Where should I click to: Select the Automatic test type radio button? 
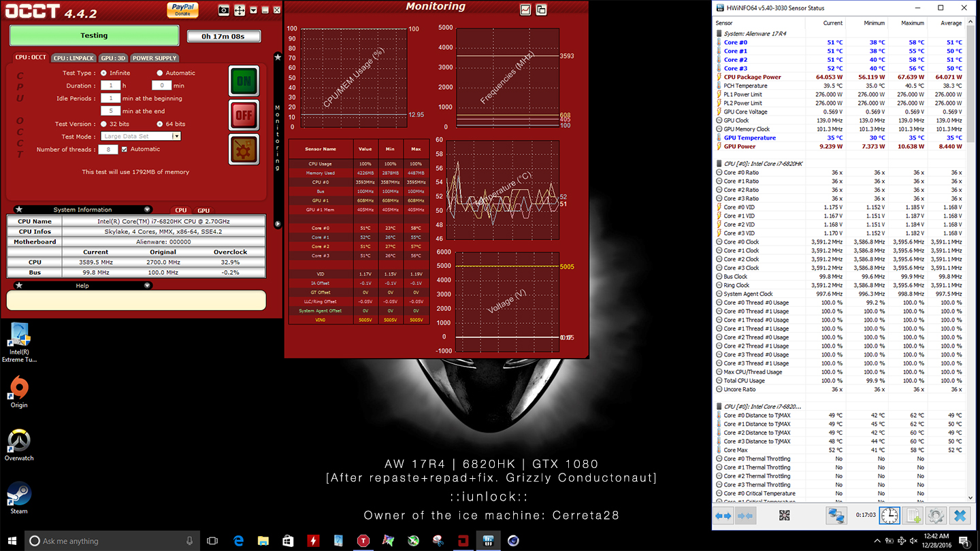(x=160, y=73)
